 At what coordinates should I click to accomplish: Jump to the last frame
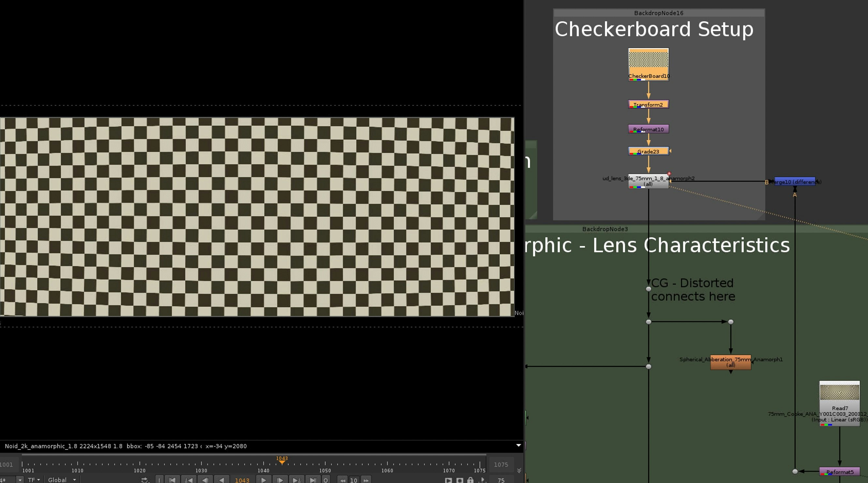313,480
